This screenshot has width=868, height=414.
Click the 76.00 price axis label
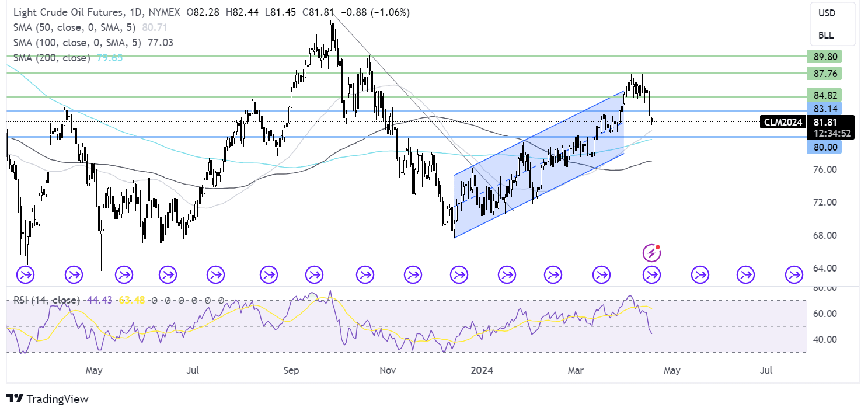825,169
